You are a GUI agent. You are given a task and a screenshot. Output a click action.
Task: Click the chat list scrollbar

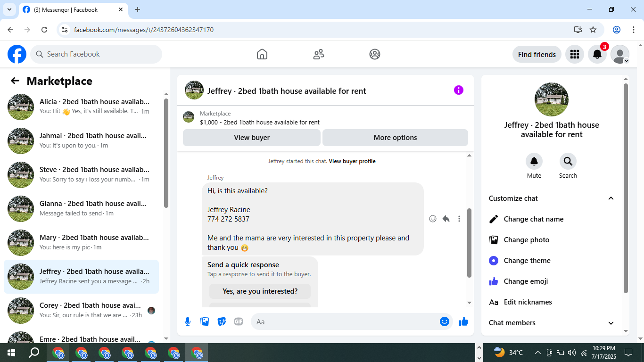tap(166, 153)
